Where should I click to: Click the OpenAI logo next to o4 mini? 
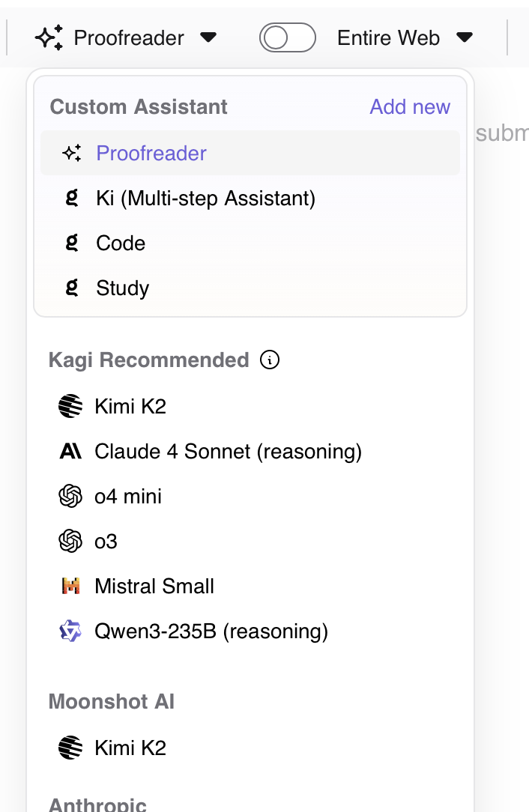point(70,496)
